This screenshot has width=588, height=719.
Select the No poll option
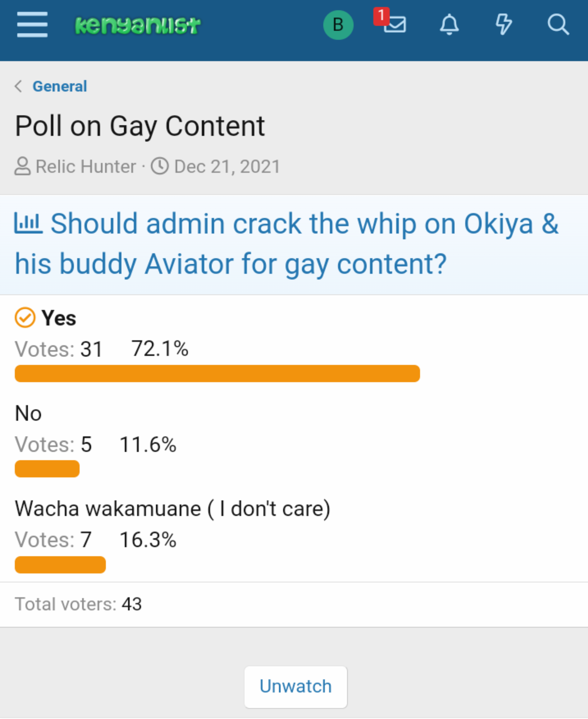click(x=28, y=413)
